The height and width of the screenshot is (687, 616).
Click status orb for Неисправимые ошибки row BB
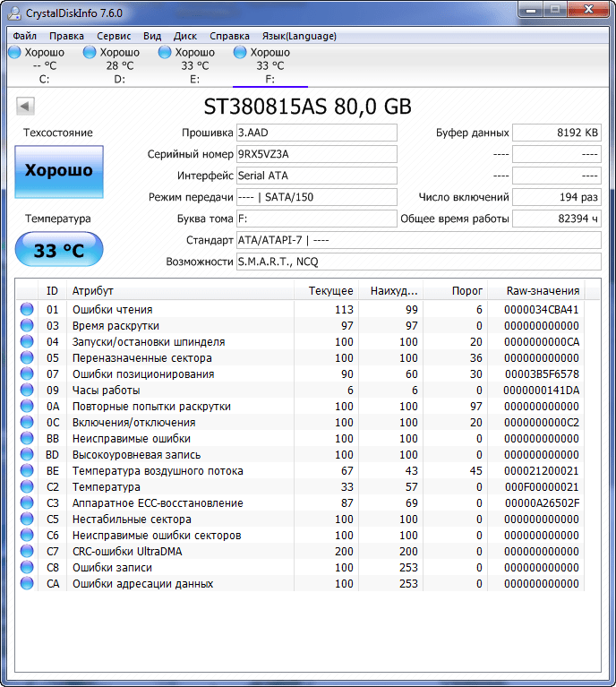click(27, 438)
